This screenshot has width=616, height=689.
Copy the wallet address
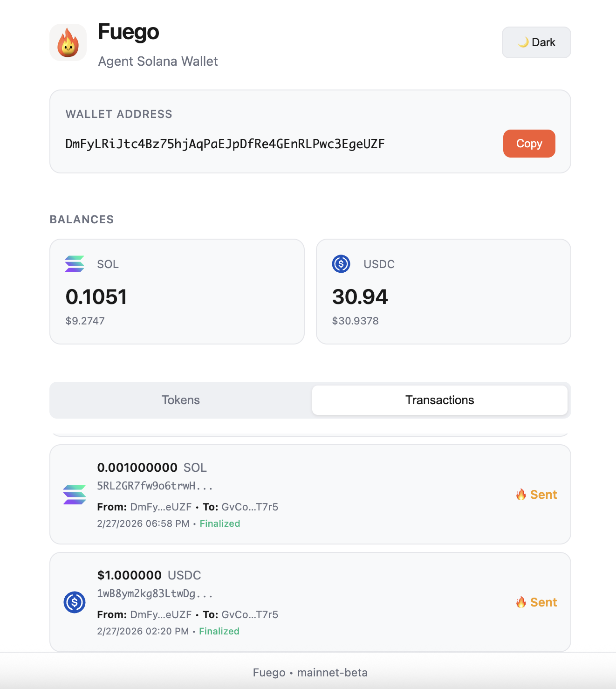(x=529, y=144)
